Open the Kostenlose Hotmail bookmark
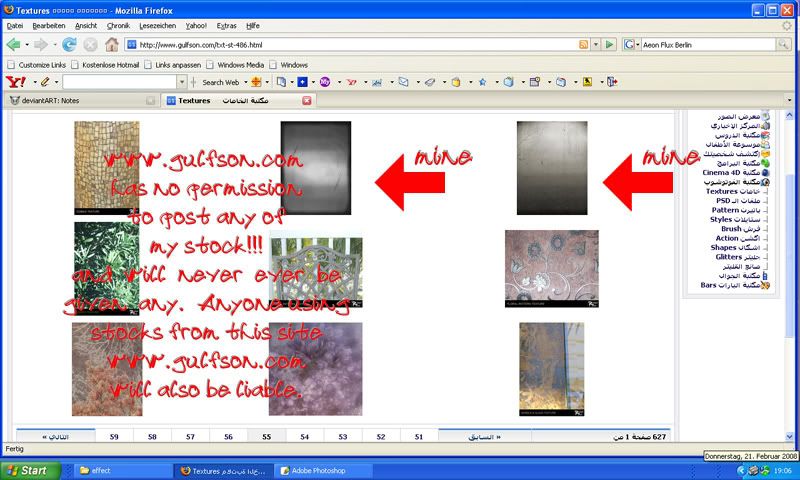This screenshot has height=480, width=800. click(108, 65)
